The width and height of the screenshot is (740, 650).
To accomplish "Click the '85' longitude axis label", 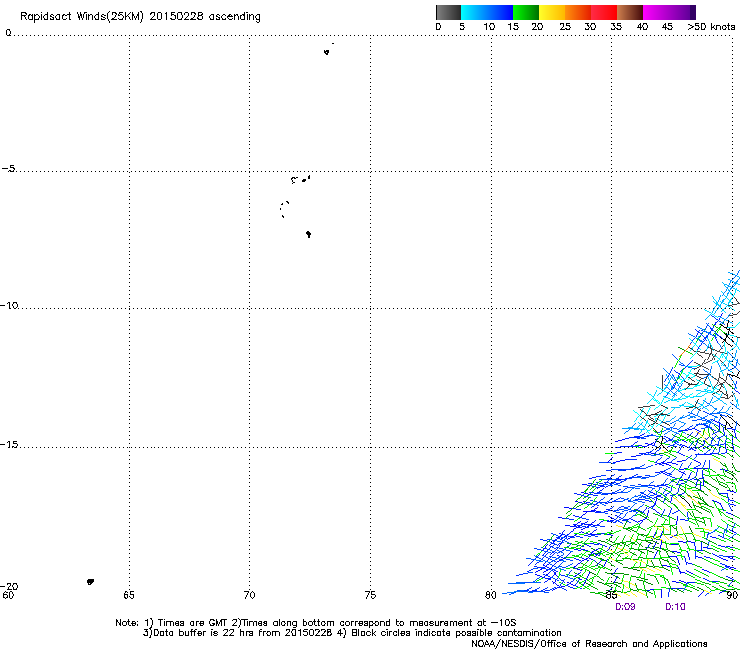I will [x=611, y=595].
